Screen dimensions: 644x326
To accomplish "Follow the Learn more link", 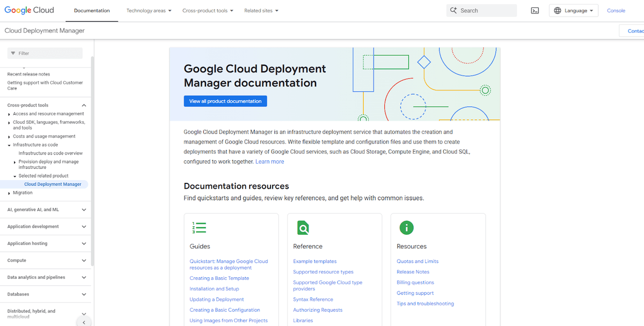I will (x=269, y=161).
